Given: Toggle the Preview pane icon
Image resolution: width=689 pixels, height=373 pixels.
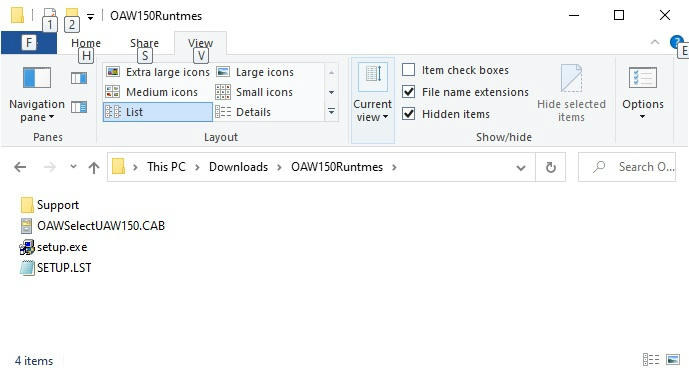Looking at the screenshot, I should tap(79, 78).
